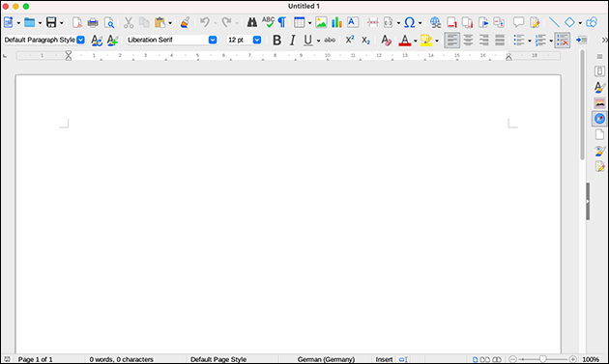The image size is (609, 364).
Task: Insert special character Omega icon
Action: pos(409,22)
